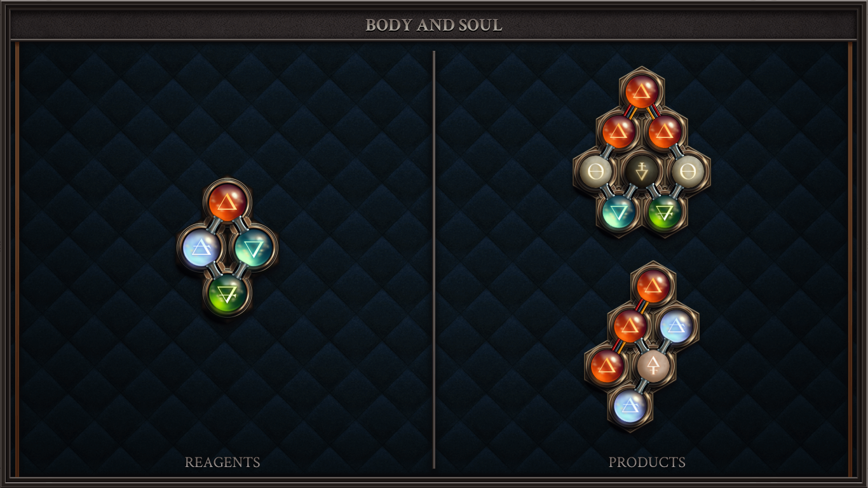Pick the water atom in the reagent molecule
This screenshot has height=488, width=868.
point(254,248)
